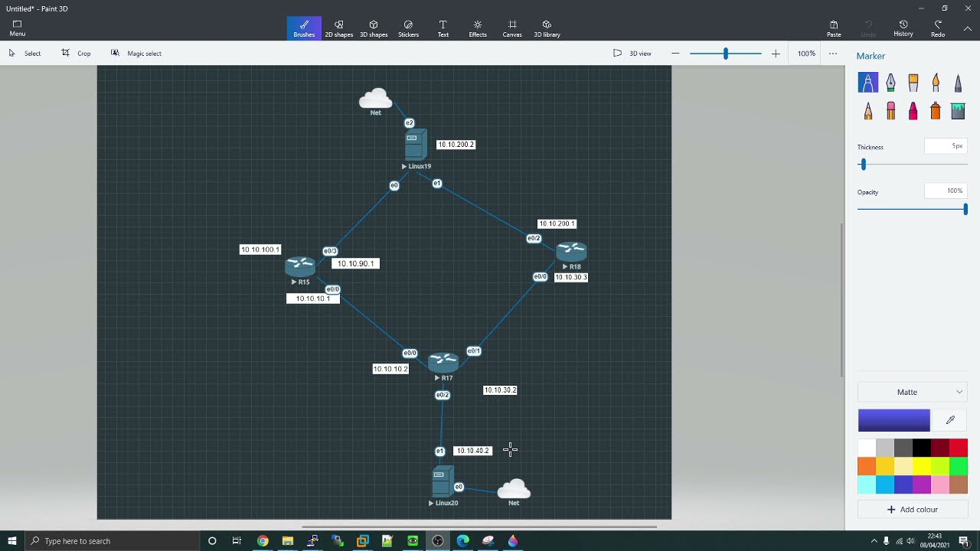Click the 10.10.40.2 label on the canvas

(x=472, y=451)
